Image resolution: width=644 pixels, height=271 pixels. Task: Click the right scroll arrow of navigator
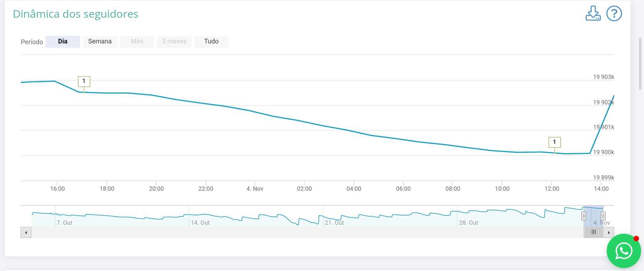(x=609, y=232)
